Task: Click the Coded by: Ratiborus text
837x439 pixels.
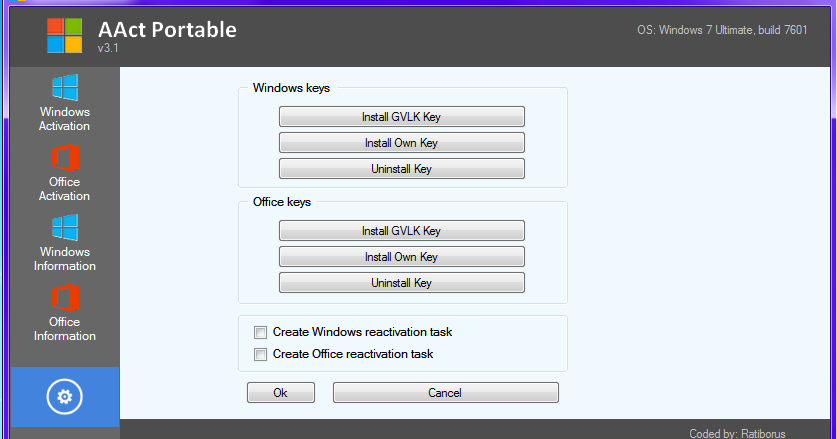Action: 737,433
